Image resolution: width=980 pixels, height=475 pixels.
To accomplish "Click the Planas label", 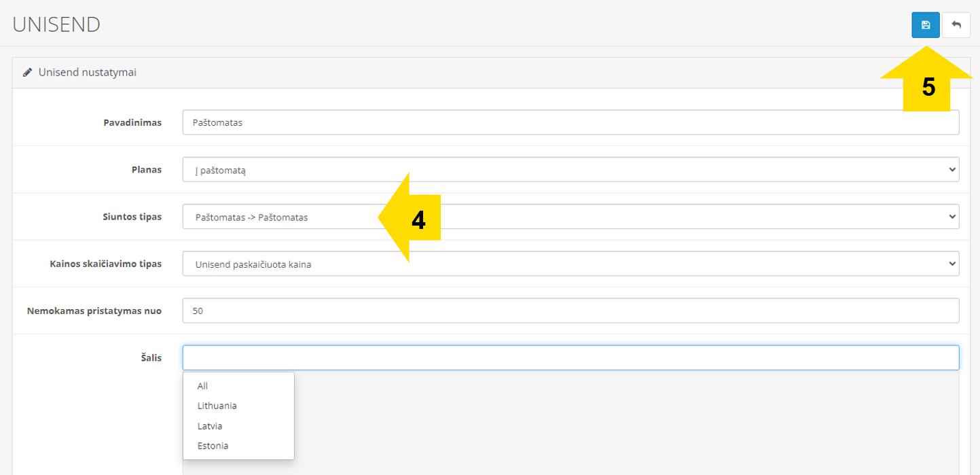I will (147, 170).
